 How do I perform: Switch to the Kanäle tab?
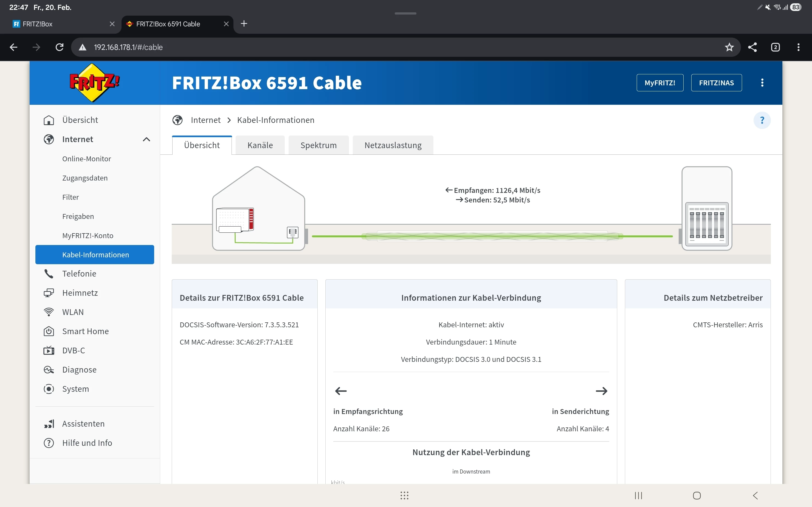tap(260, 145)
